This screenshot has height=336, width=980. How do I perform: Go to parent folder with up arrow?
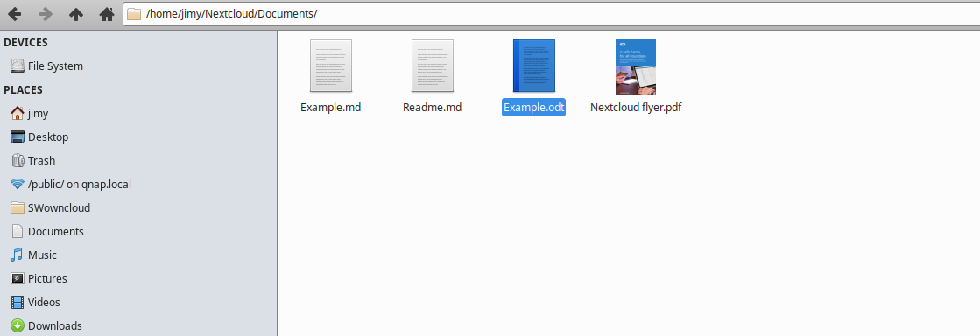76,14
